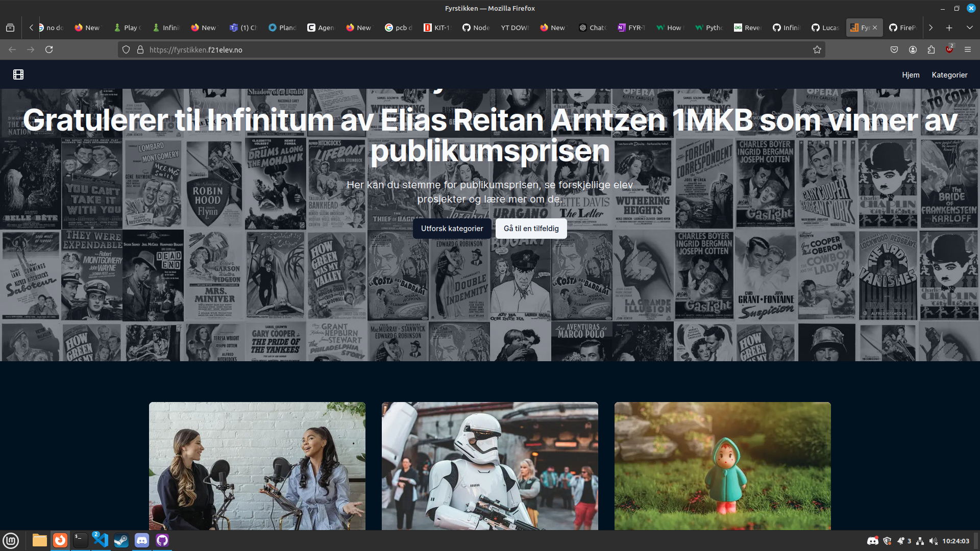This screenshot has height=551, width=980.
Task: Switch to the 'Play' chess tab
Action: (x=128, y=28)
